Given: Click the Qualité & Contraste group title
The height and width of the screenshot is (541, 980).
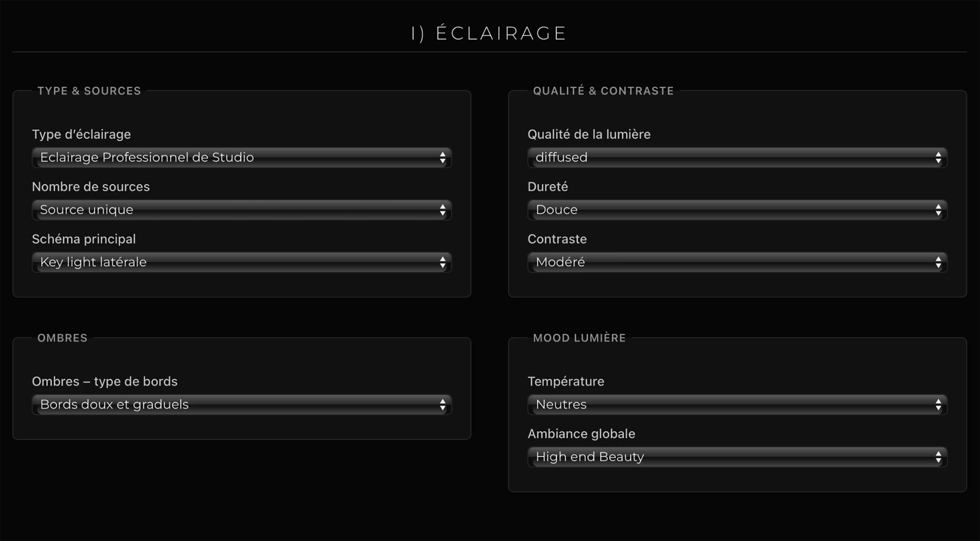Looking at the screenshot, I should [x=603, y=91].
